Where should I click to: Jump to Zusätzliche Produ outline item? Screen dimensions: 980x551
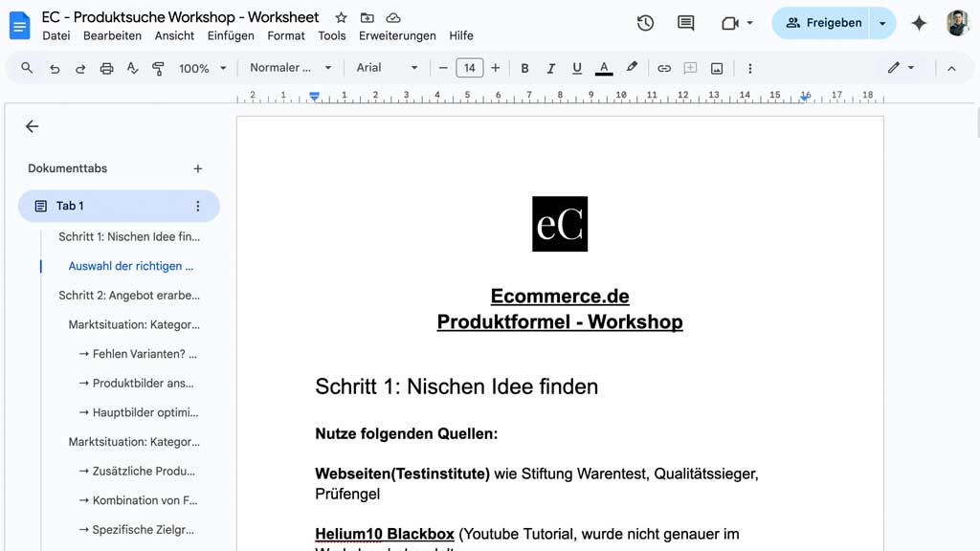137,471
